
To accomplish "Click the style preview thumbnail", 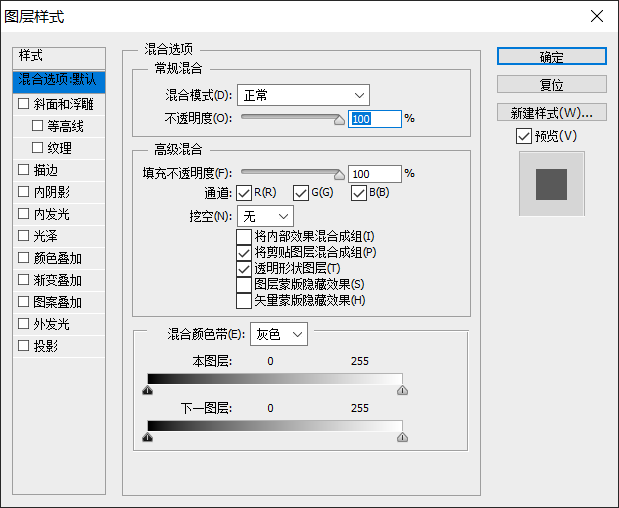I will click(551, 183).
